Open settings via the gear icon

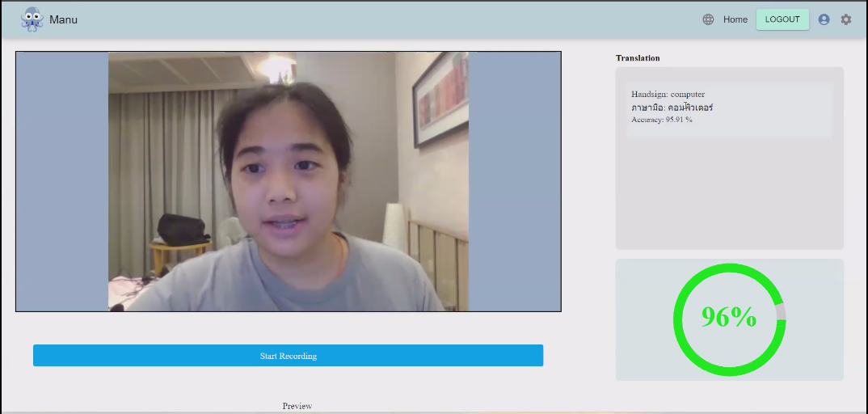point(846,19)
